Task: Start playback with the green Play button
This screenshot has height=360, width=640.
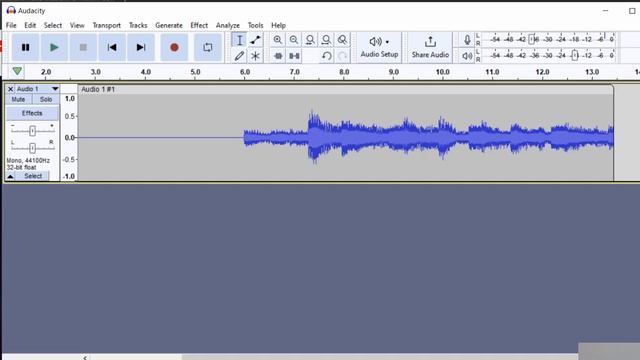Action: (54, 47)
